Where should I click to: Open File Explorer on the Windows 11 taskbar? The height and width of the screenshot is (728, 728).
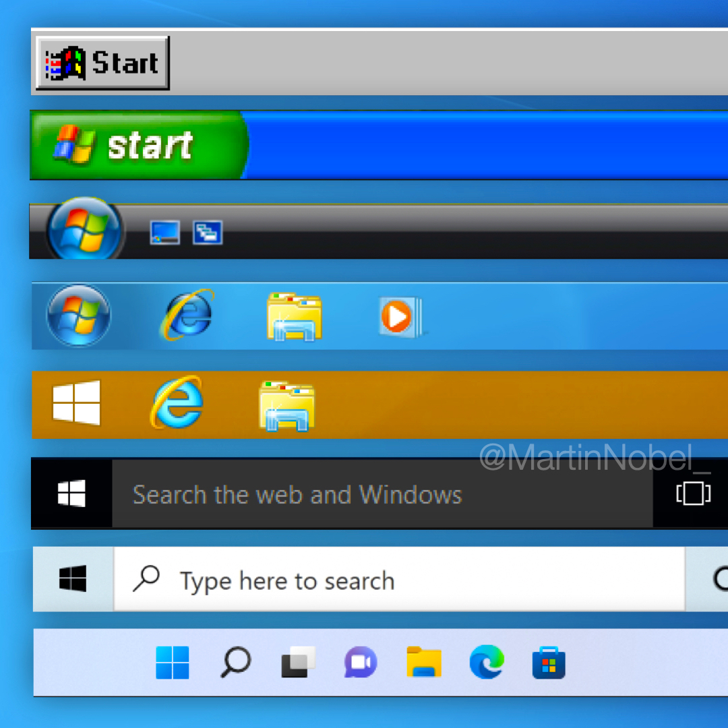point(424,662)
